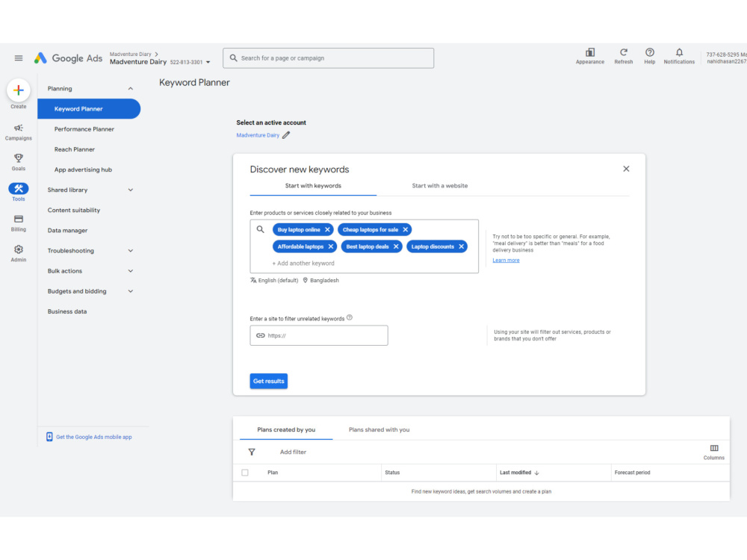747x560 pixels.
Task: Click the site filter help icon
Action: [350, 317]
